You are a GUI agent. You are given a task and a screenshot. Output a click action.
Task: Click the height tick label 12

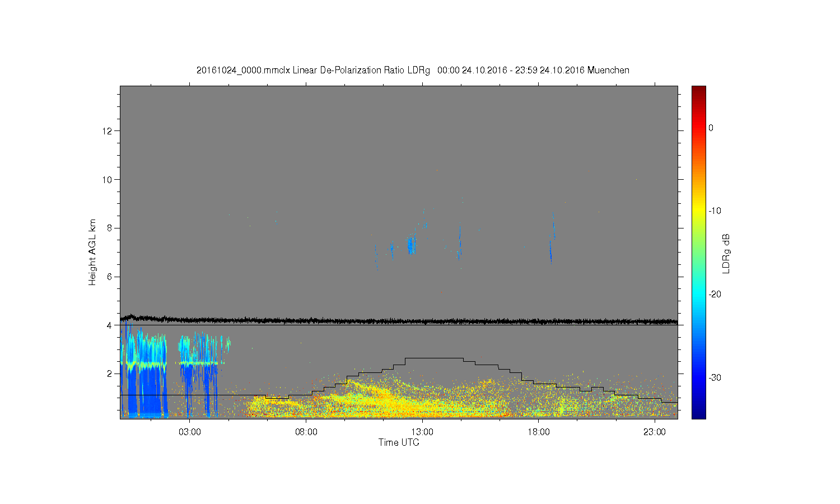(108, 131)
